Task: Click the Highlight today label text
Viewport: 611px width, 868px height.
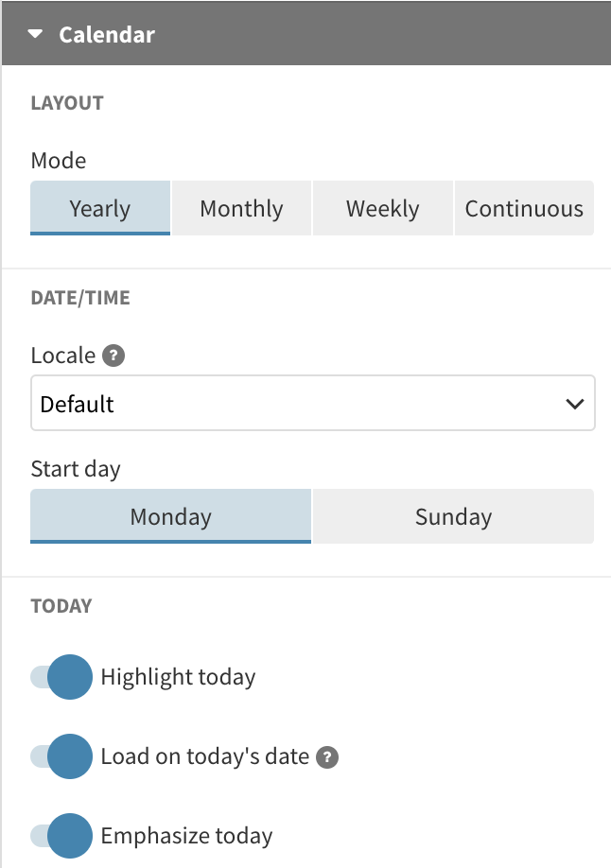Action: pyautogui.click(x=178, y=677)
